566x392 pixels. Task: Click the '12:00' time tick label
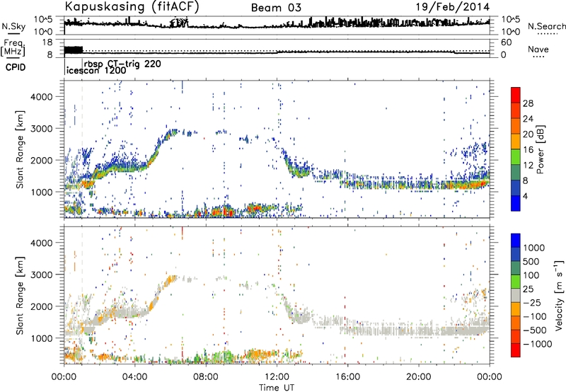tap(277, 377)
